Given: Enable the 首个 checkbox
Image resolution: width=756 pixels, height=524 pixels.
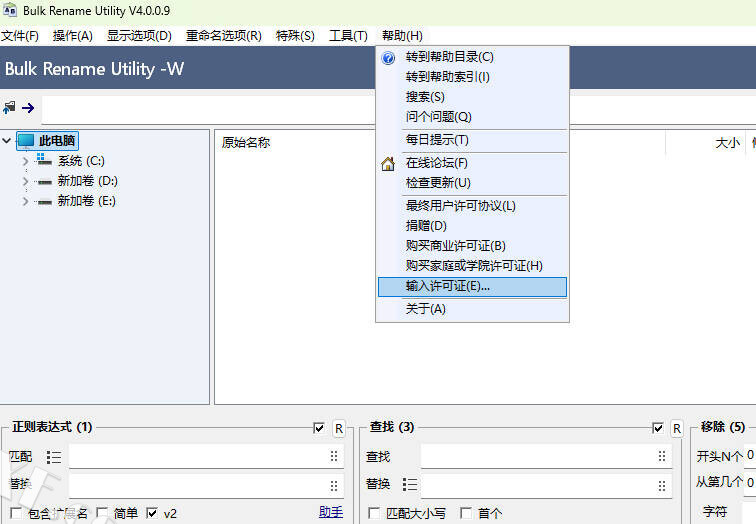Looking at the screenshot, I should (x=466, y=513).
